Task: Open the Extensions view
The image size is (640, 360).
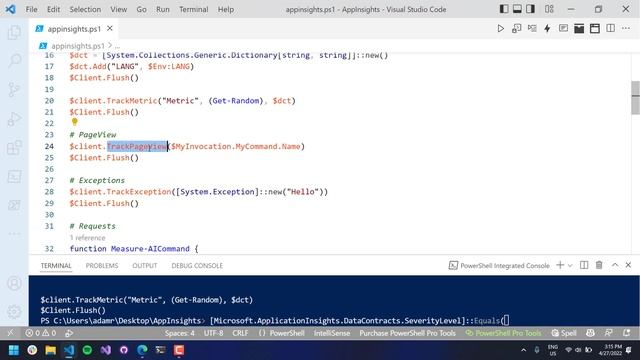Action: [x=14, y=148]
